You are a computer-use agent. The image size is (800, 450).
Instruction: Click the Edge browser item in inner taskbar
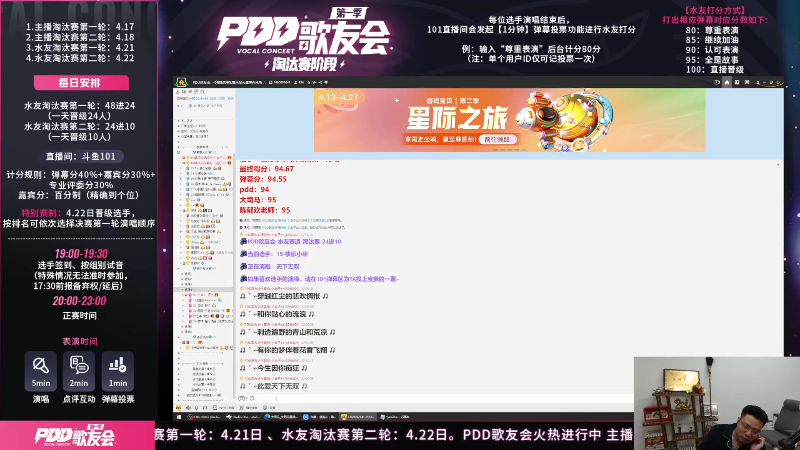[x=282, y=417]
